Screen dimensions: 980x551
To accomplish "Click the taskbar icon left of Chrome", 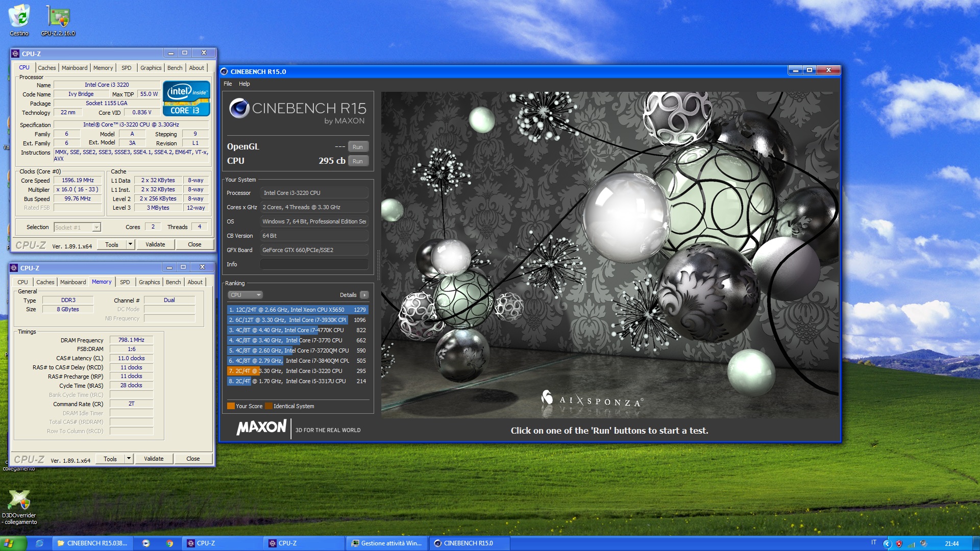I will pyautogui.click(x=146, y=543).
